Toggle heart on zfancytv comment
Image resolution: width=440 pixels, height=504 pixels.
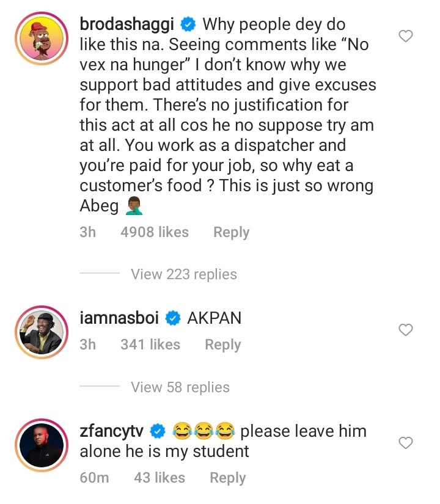(x=406, y=443)
